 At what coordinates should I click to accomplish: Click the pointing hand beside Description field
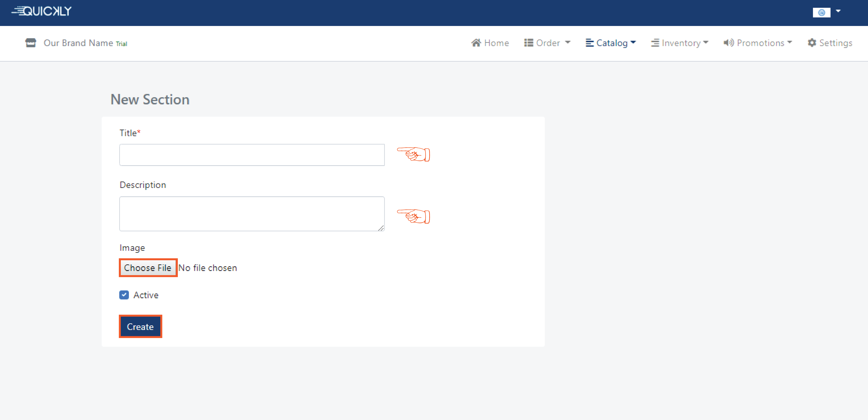(x=413, y=216)
